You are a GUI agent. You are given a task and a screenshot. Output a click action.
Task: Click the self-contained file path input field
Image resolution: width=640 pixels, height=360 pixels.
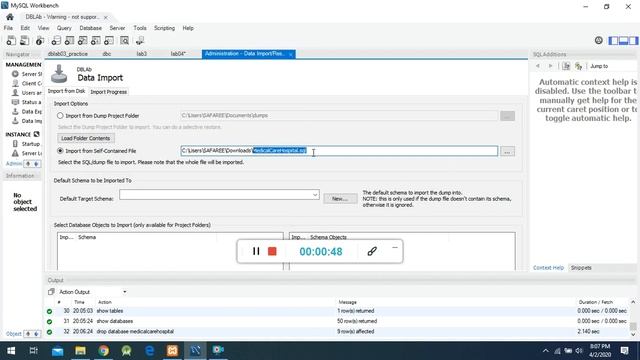pos(339,151)
